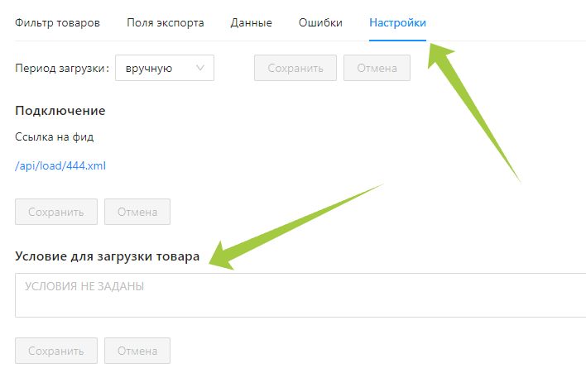Click the Подключение section heading
Screen dimensions: 586x392
pos(60,111)
